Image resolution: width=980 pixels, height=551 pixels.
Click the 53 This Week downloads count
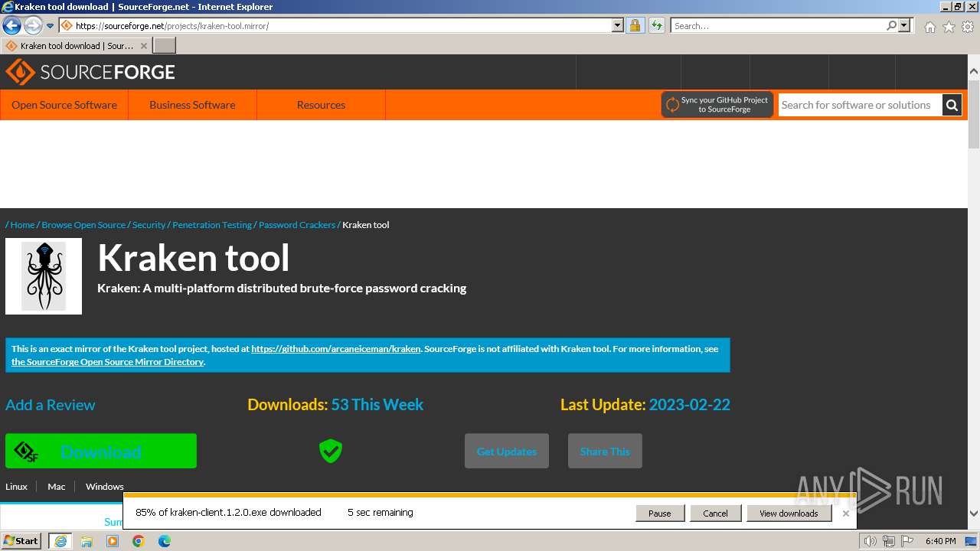tap(377, 405)
